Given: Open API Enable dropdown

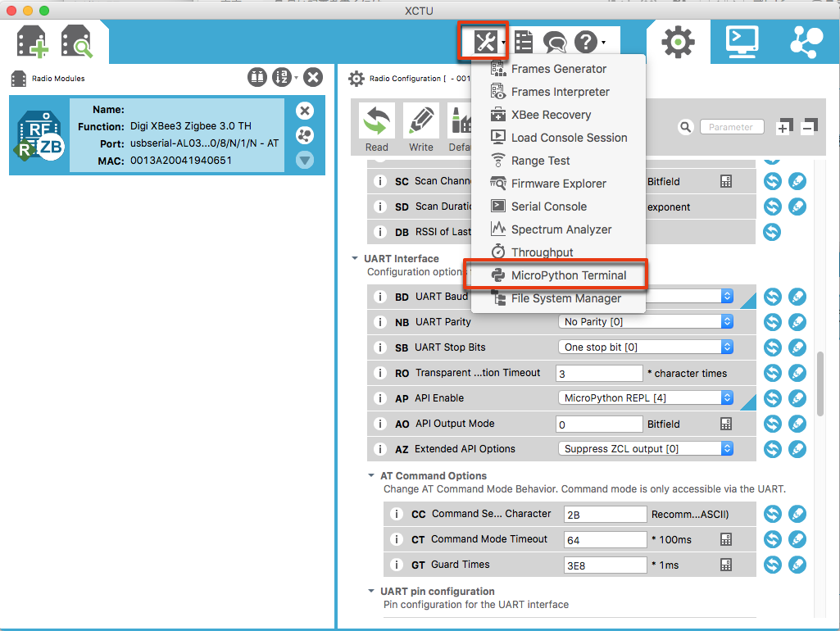Looking at the screenshot, I should (646, 398).
